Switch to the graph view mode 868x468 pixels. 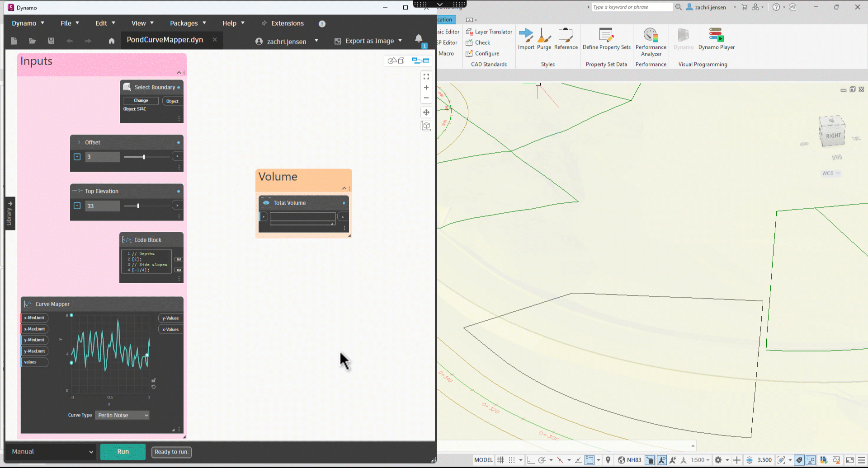(x=420, y=61)
